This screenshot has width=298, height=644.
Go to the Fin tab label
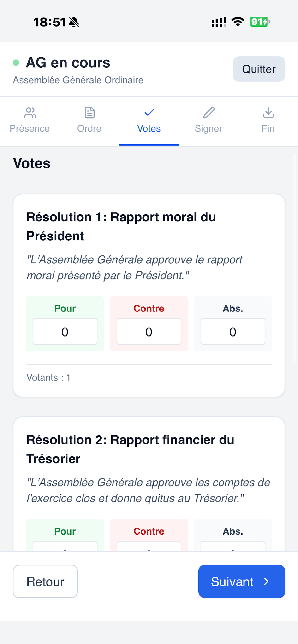268,128
